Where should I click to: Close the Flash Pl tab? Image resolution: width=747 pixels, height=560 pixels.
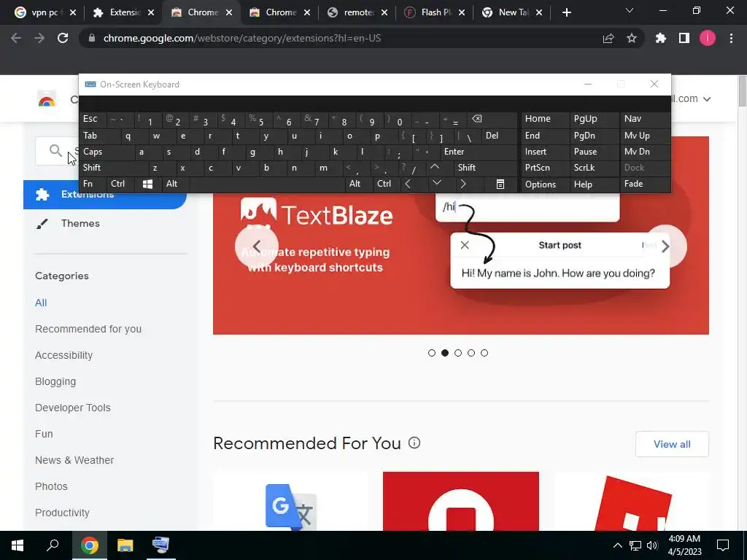point(462,13)
